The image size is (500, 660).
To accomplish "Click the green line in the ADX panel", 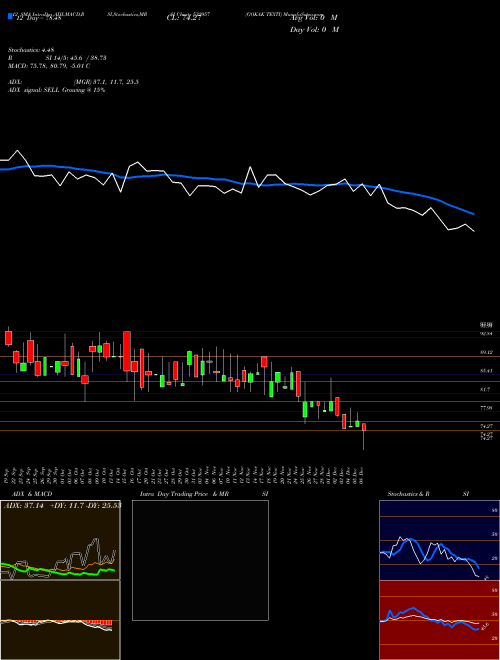I will coord(59,571).
